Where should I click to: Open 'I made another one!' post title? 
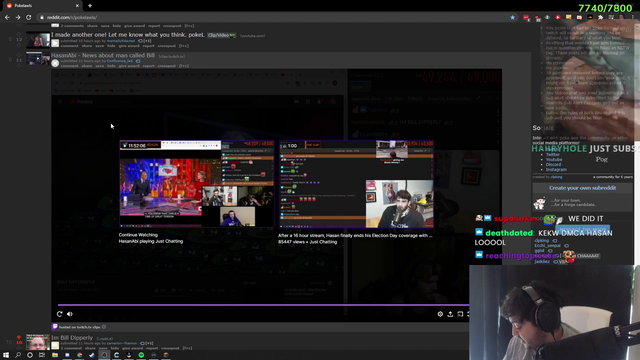click(x=128, y=35)
